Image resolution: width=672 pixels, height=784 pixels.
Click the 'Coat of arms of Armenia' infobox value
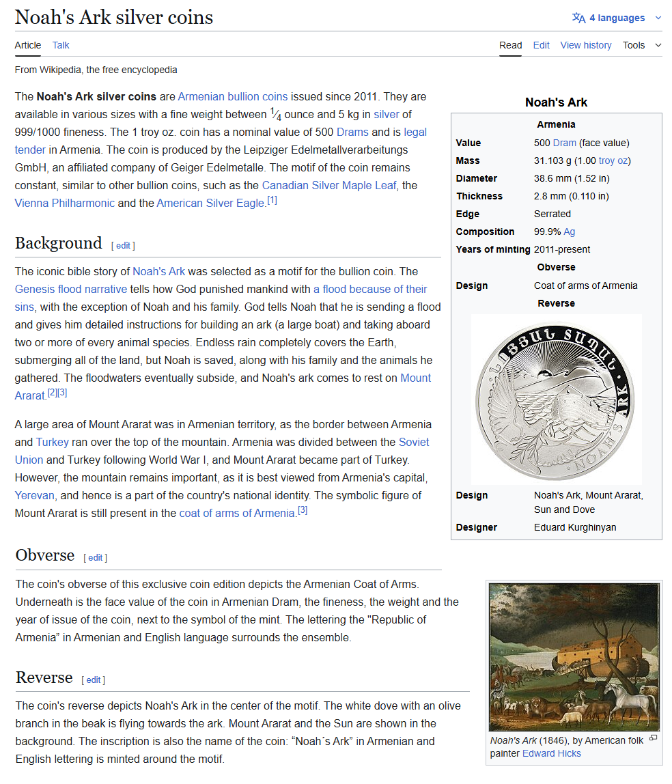click(x=585, y=286)
